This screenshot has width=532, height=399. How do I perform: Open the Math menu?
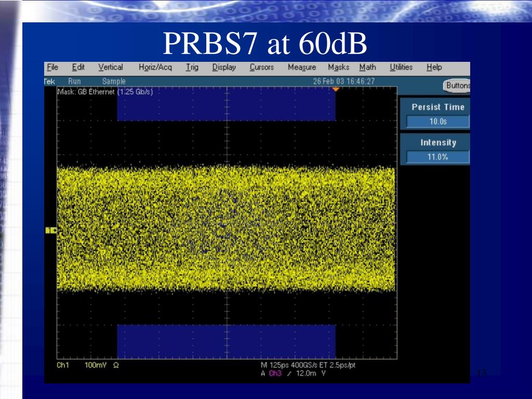(367, 67)
